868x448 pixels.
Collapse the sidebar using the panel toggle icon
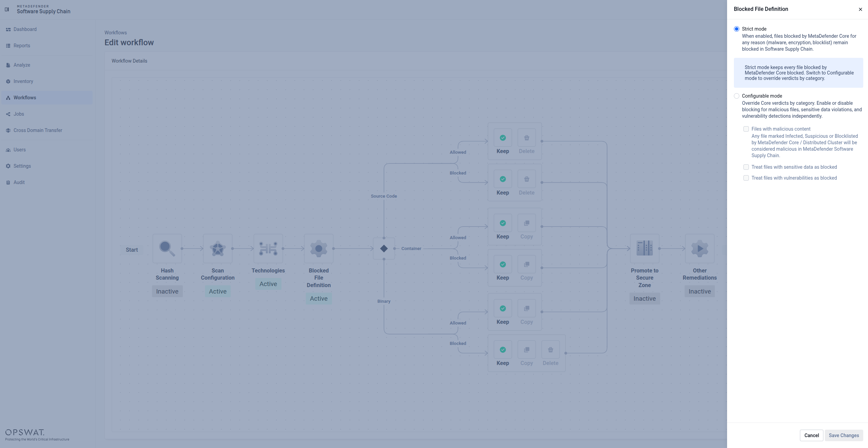click(x=7, y=9)
